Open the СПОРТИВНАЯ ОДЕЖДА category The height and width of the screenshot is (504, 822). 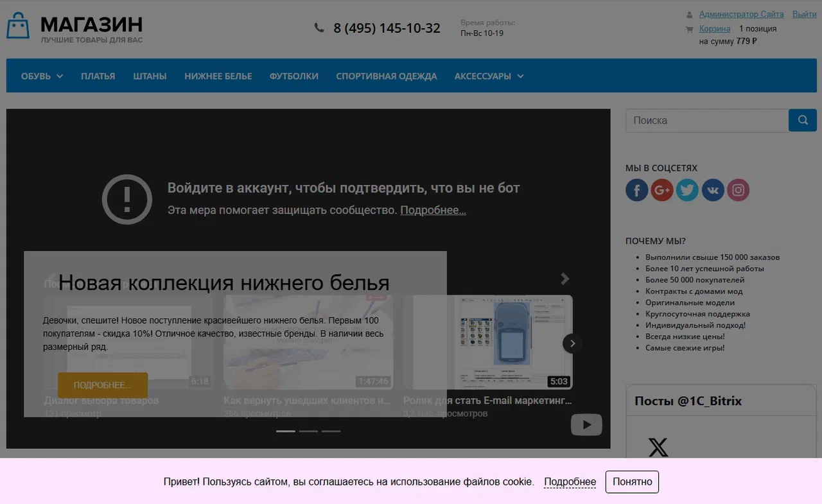pyautogui.click(x=386, y=76)
